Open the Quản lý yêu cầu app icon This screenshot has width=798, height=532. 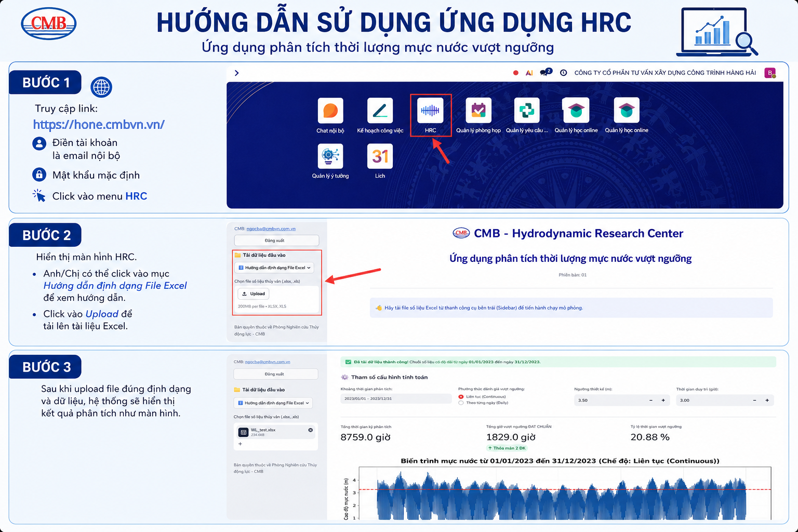(527, 111)
